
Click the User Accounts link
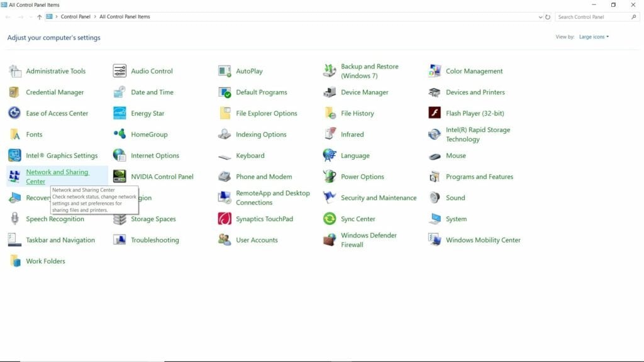click(257, 239)
